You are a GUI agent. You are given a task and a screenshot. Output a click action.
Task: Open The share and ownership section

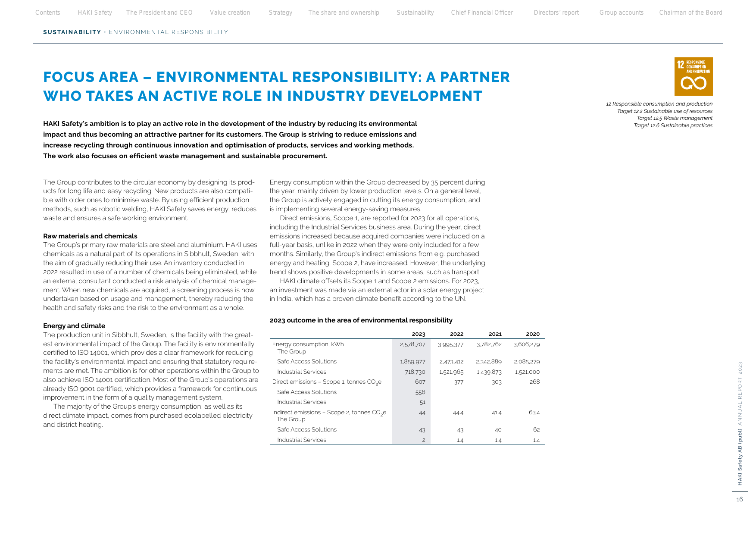[344, 13]
